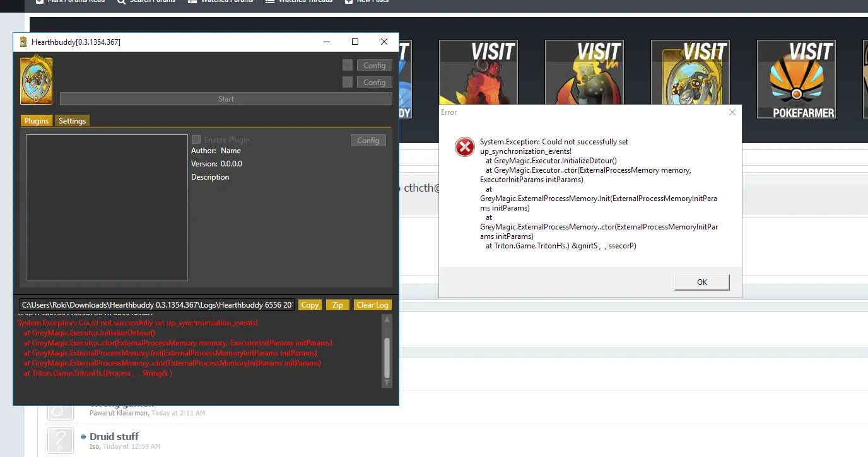This screenshot has width=868, height=457.
Task: Click the 'Error' dialog title
Action: point(449,112)
